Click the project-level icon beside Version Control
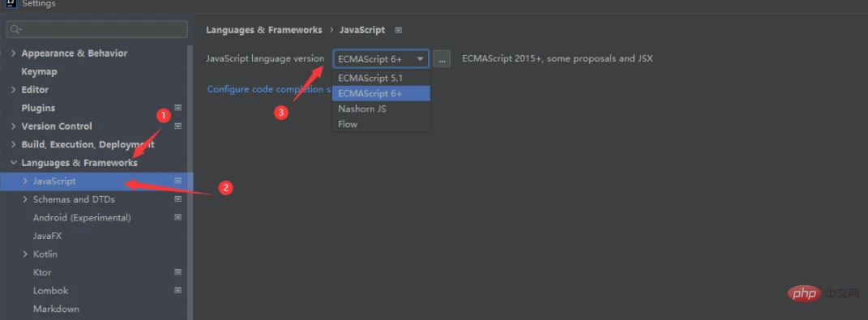Image resolution: width=868 pixels, height=320 pixels. 177,126
